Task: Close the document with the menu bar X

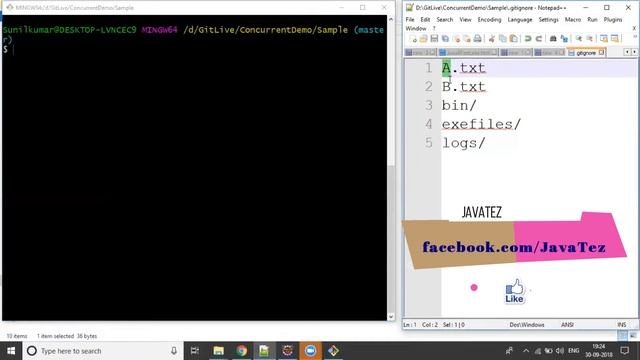Action: click(x=634, y=29)
